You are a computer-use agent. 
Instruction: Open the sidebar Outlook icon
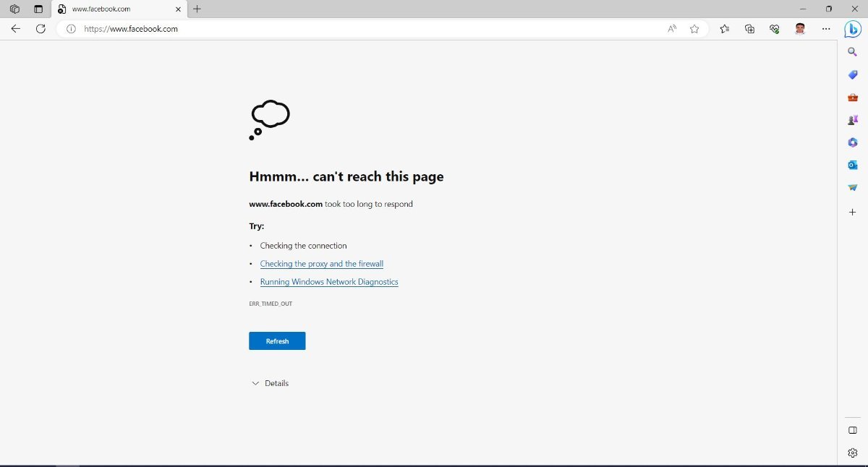852,165
